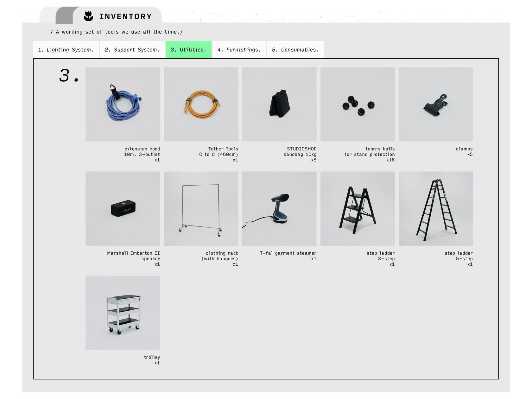This screenshot has height=399, width=532.
Task: Select the orange Tether Tools cable image
Action: coord(201,104)
